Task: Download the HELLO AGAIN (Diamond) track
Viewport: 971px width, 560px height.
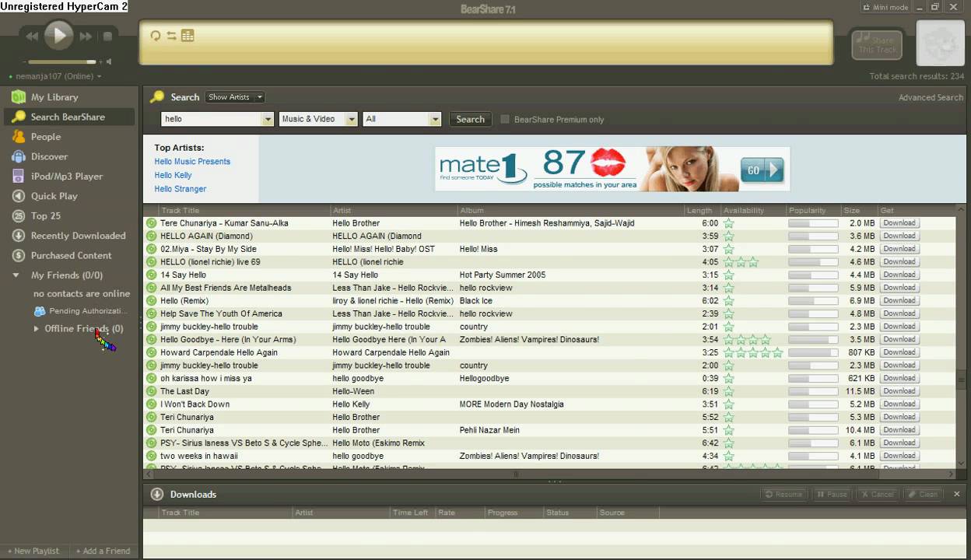Action: 899,236
